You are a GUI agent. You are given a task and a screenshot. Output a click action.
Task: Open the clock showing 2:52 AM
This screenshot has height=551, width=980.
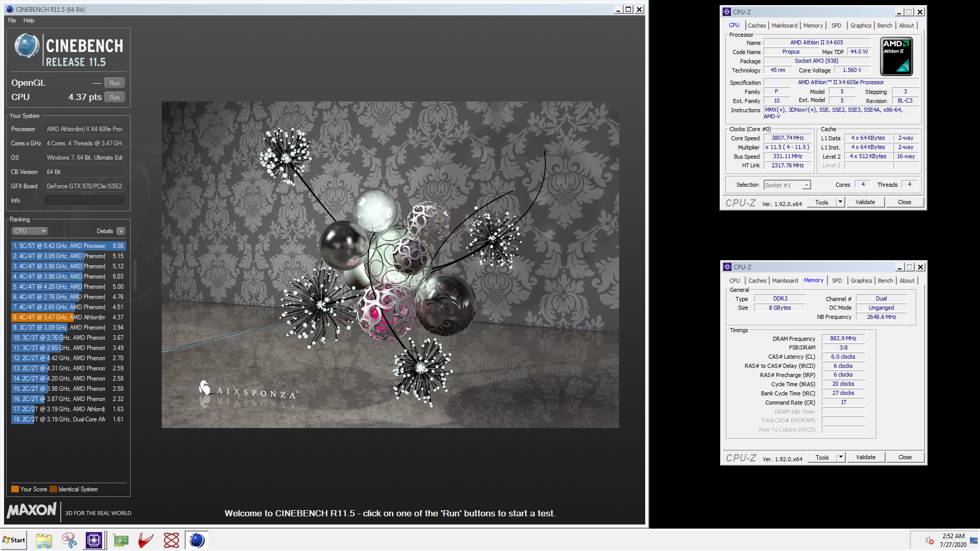point(953,540)
